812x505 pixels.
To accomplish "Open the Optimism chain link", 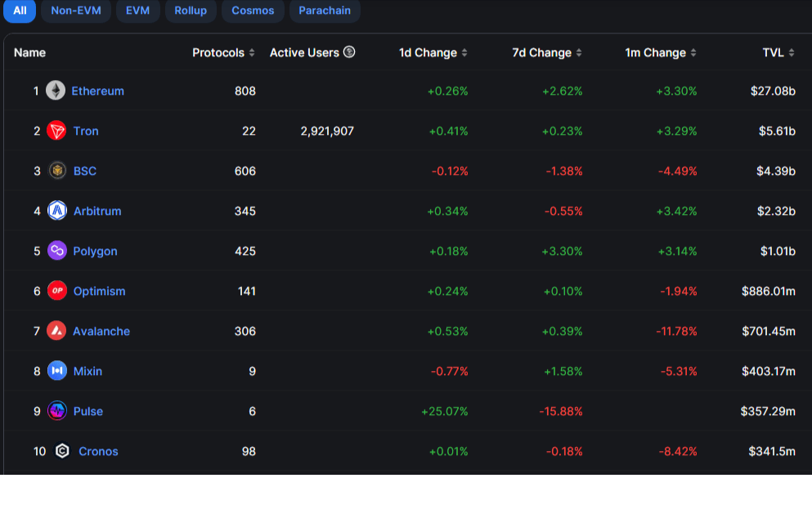I will [100, 291].
